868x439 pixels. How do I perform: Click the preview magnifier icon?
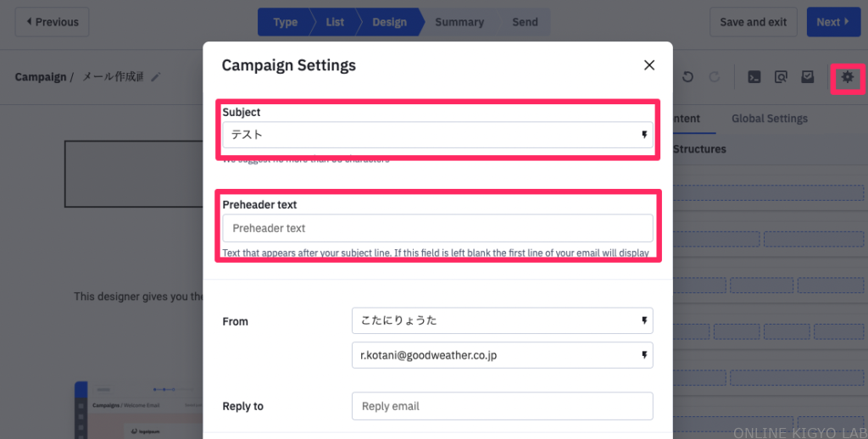point(781,77)
